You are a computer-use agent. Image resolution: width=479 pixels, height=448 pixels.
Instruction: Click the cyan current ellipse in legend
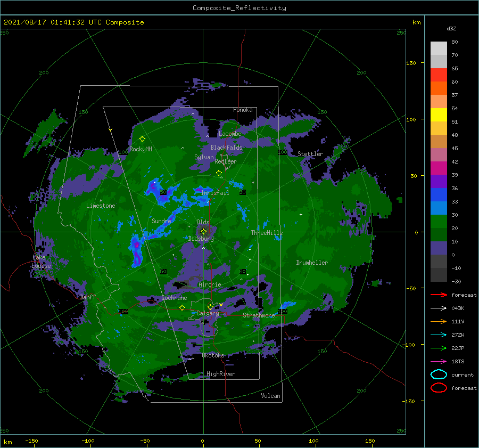439,374
